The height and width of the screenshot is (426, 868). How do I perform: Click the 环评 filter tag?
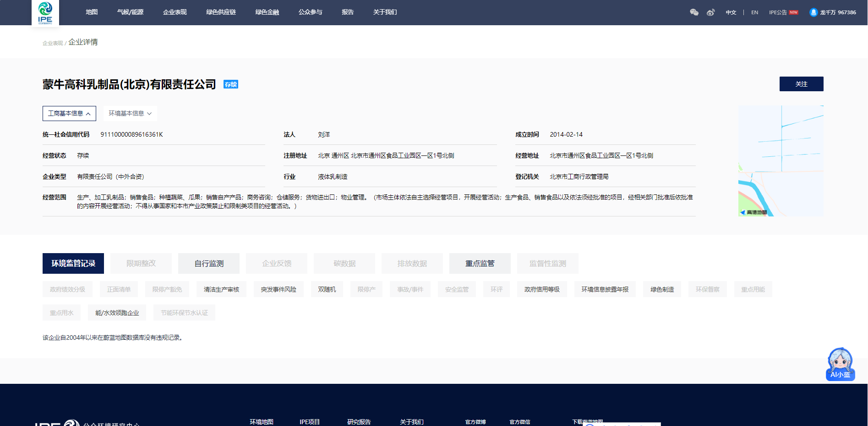tap(497, 289)
